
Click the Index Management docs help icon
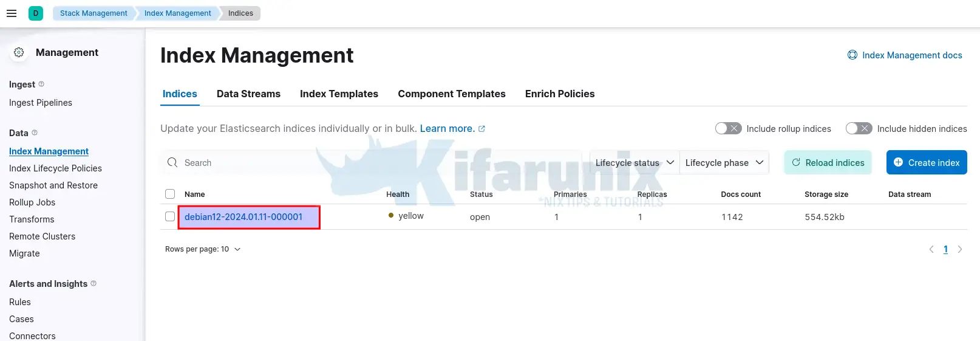pos(852,55)
